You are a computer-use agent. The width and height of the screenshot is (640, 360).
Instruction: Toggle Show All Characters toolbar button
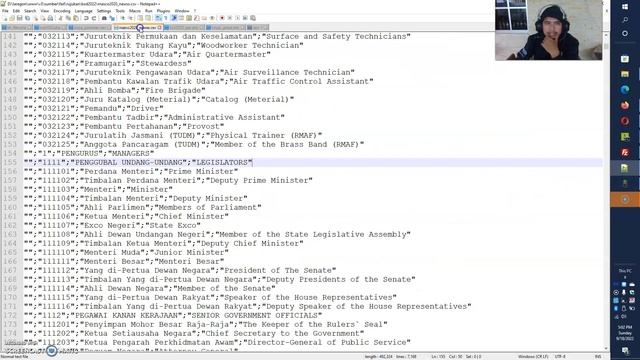click(165, 18)
